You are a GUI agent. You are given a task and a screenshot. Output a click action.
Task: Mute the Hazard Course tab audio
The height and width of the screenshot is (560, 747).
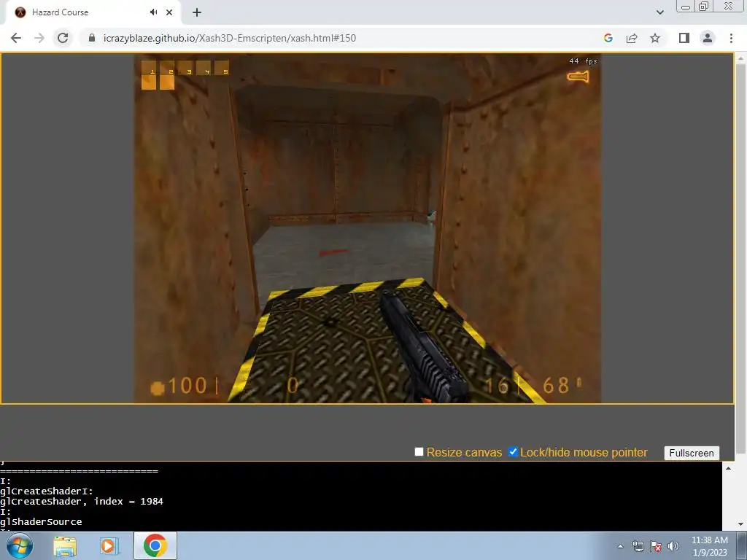click(x=153, y=12)
